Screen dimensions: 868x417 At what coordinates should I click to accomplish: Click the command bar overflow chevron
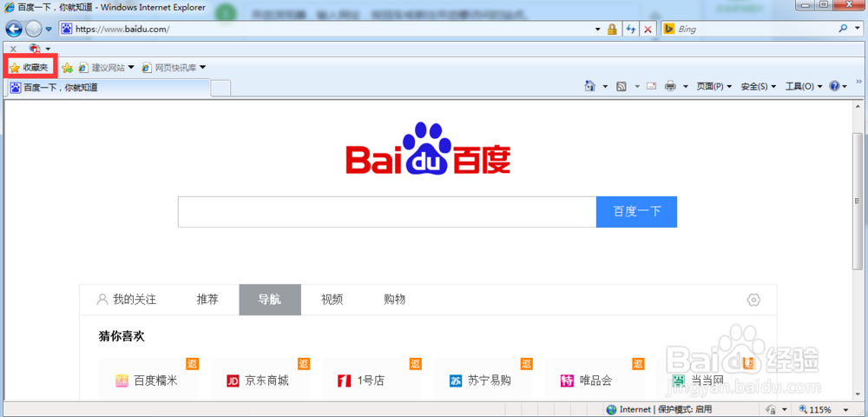coord(859,82)
